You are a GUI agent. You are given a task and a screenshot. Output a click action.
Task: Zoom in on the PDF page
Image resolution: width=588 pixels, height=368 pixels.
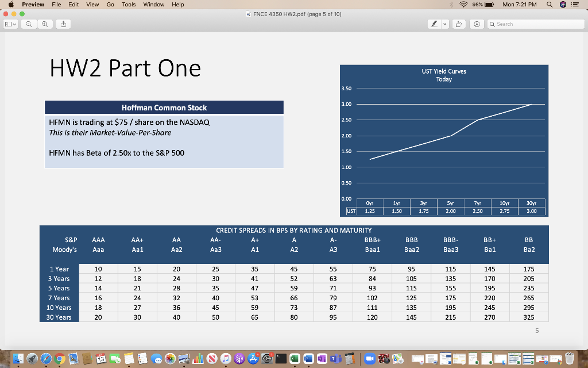tap(45, 24)
